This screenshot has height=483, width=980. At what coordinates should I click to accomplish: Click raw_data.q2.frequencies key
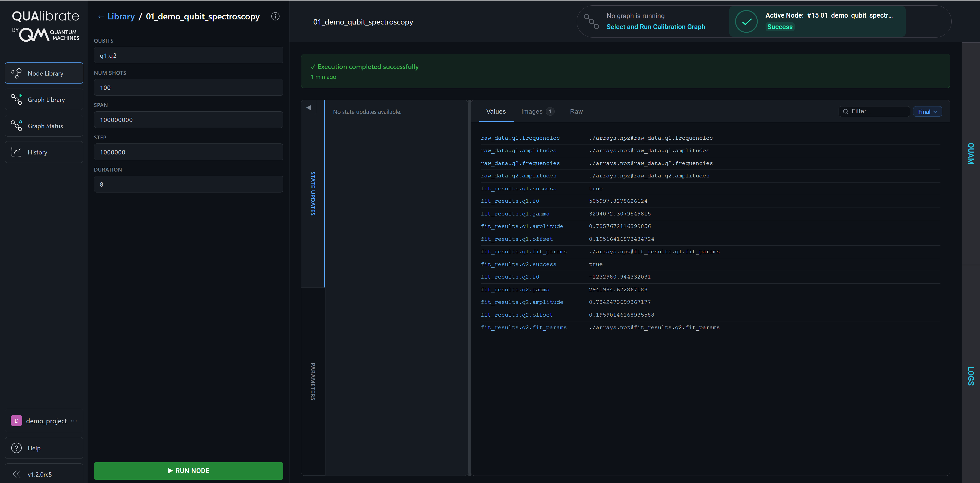(520, 163)
